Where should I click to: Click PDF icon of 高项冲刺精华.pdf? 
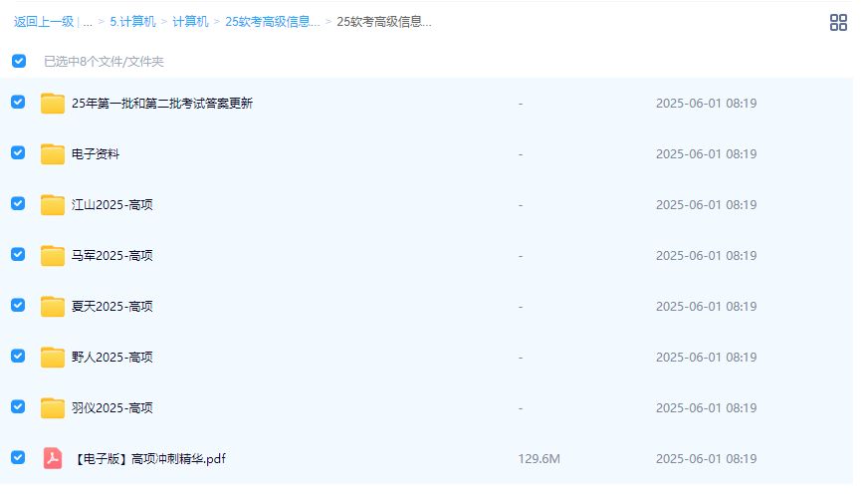pyautogui.click(x=53, y=458)
